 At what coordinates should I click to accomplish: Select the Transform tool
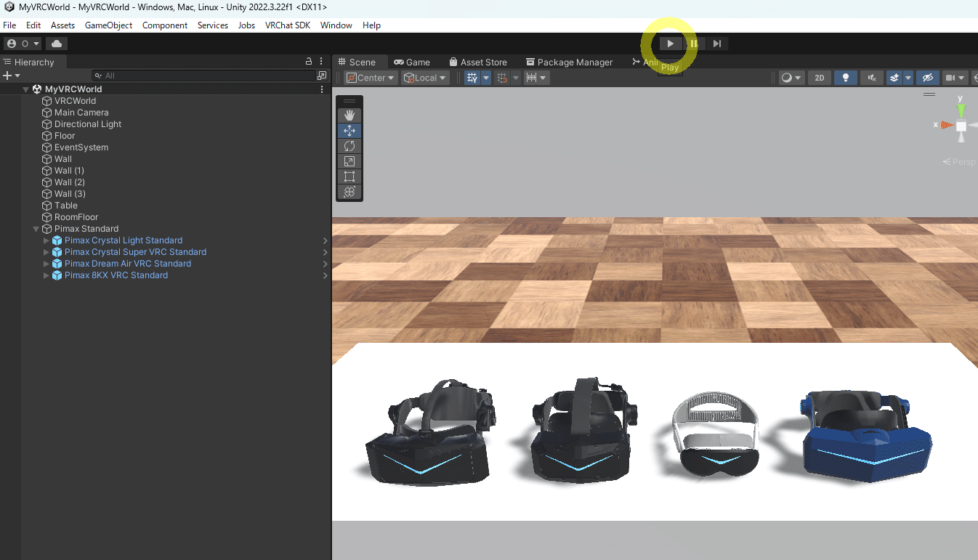click(349, 192)
